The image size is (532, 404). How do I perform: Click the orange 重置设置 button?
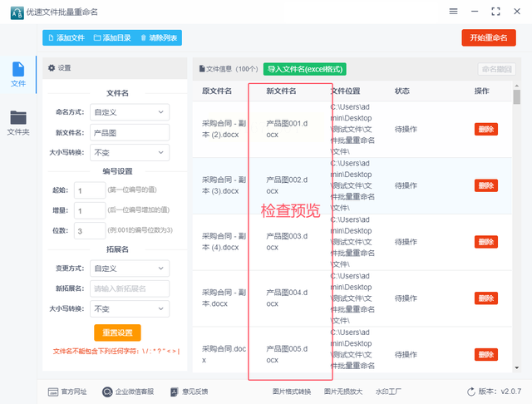pyautogui.click(x=117, y=333)
